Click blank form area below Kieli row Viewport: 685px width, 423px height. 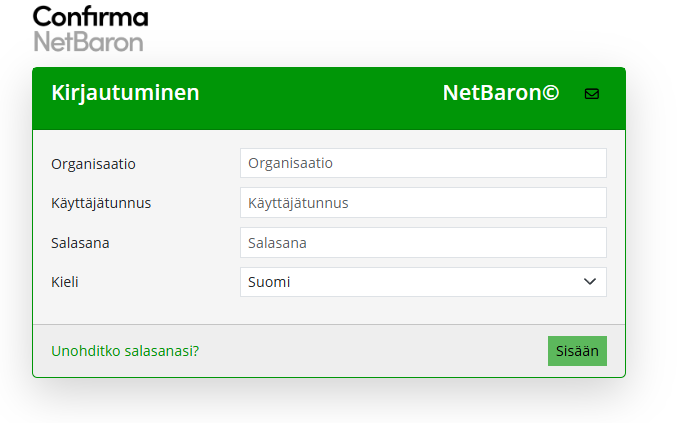coord(330,311)
